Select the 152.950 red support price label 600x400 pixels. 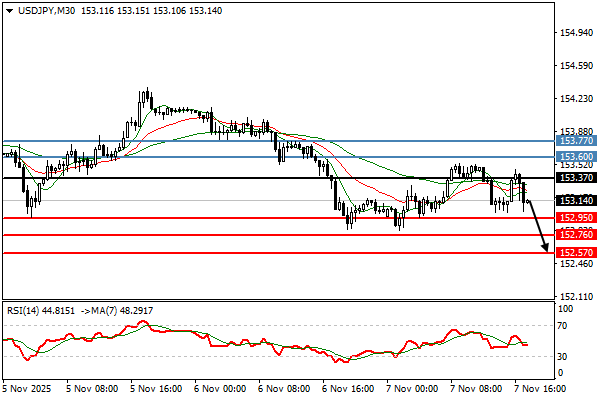576,217
